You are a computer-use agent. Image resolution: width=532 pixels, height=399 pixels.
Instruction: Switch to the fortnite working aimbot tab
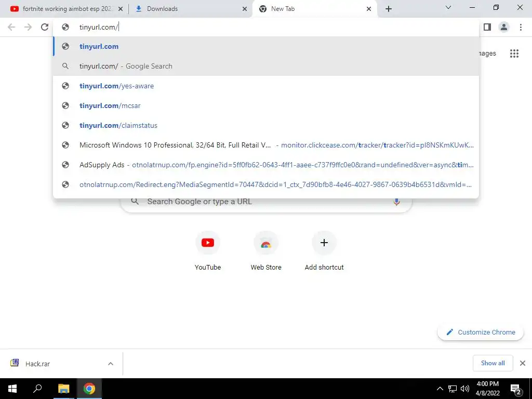click(x=67, y=9)
